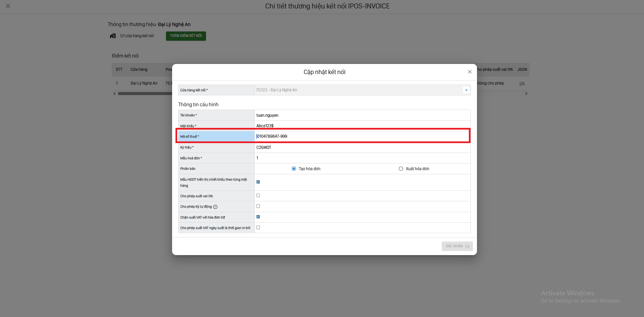Viewport: 644px width, 317px height.
Task: Close the brand detail page with X
Action: click(8, 6)
